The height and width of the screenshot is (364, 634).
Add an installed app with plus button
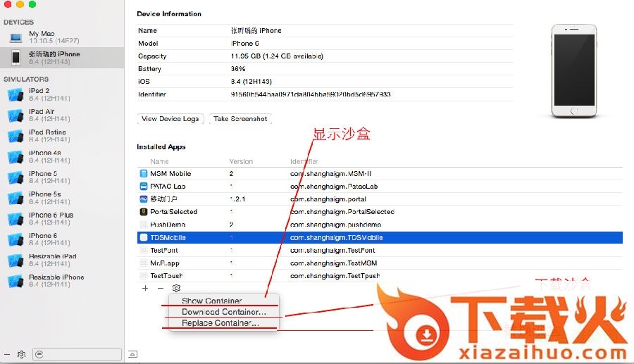point(145,288)
